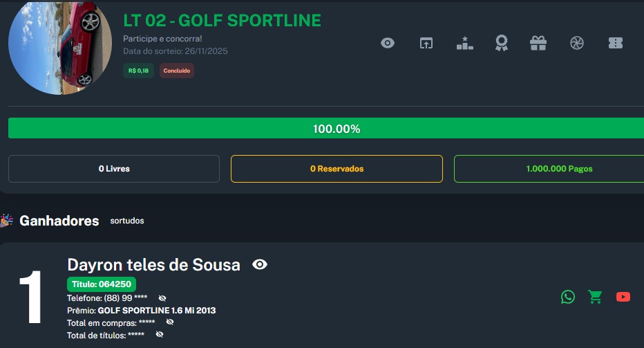Click the 100.00% progress bar
The image size is (644, 348).
coord(326,129)
